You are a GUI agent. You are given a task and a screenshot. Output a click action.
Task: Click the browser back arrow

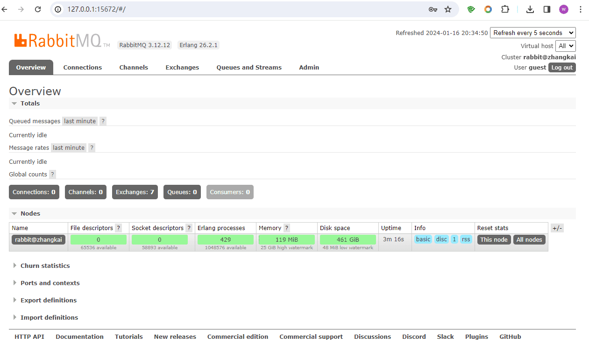4,9
